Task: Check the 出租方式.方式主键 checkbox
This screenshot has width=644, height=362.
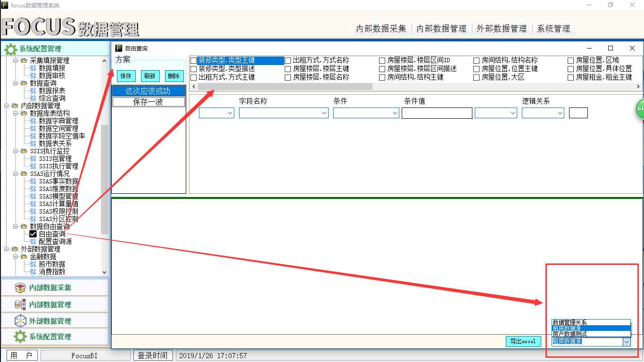Action: click(193, 77)
